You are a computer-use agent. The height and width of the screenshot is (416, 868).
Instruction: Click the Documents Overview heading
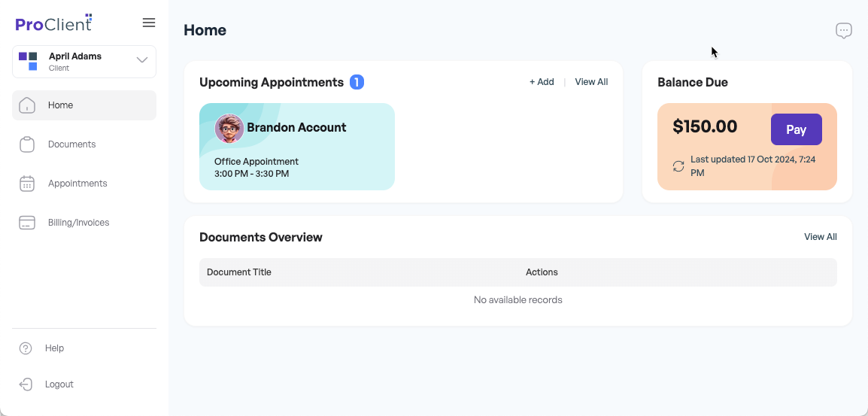point(261,238)
